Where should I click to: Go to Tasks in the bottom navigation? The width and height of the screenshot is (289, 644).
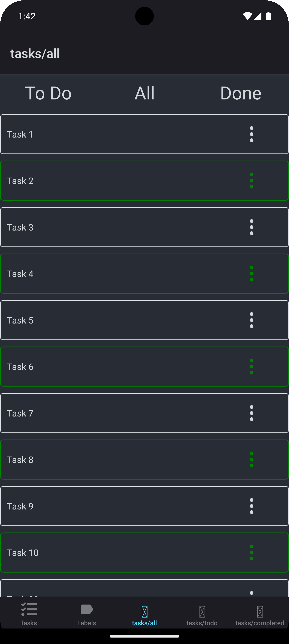[29, 614]
